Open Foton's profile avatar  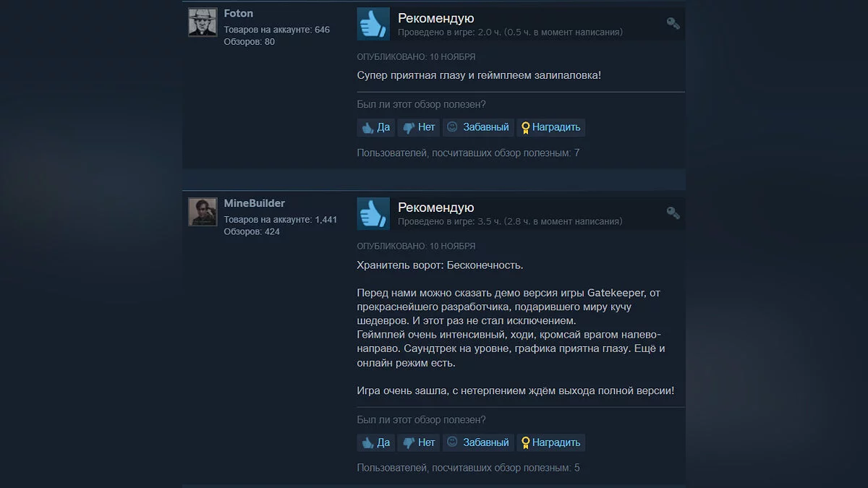(203, 22)
